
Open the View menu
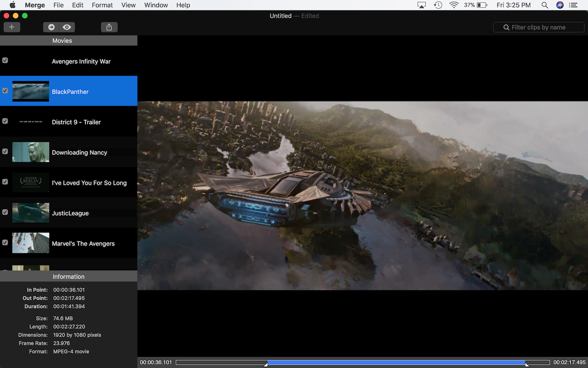(x=129, y=5)
